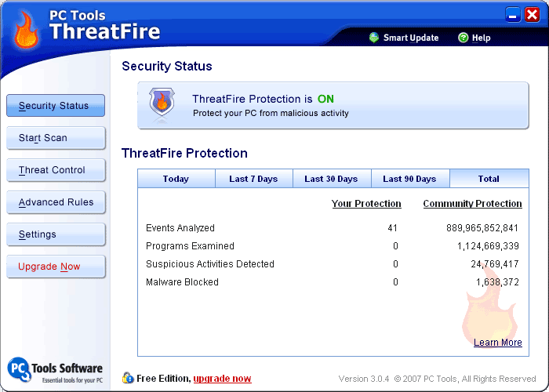
Task: Click the red upgrade now link
Action: (x=223, y=379)
